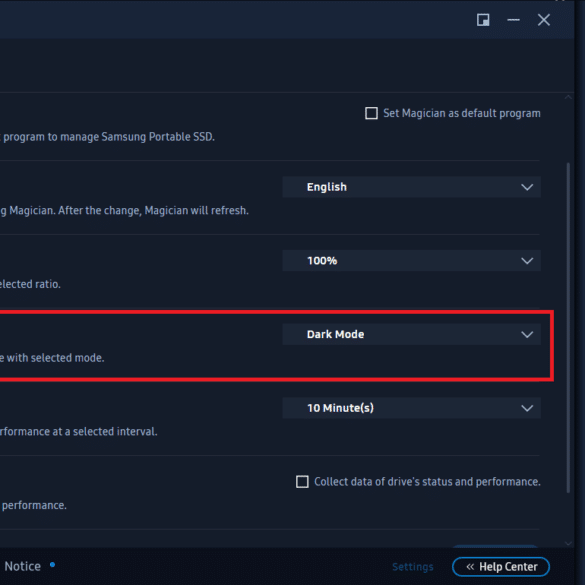Viewport: 585px width, 585px height.
Task: Click the double-chevron icon on Help Center
Action: tap(470, 567)
